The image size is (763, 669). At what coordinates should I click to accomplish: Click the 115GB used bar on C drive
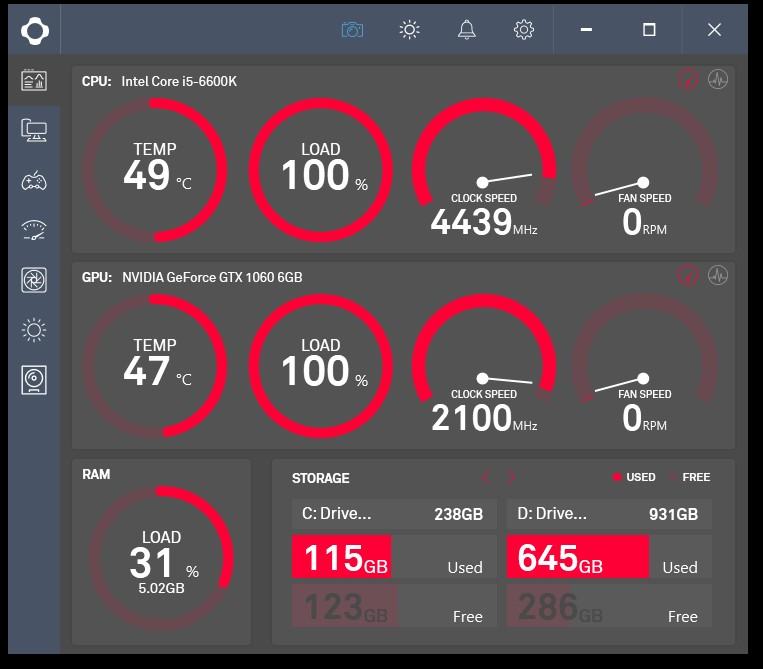point(342,557)
